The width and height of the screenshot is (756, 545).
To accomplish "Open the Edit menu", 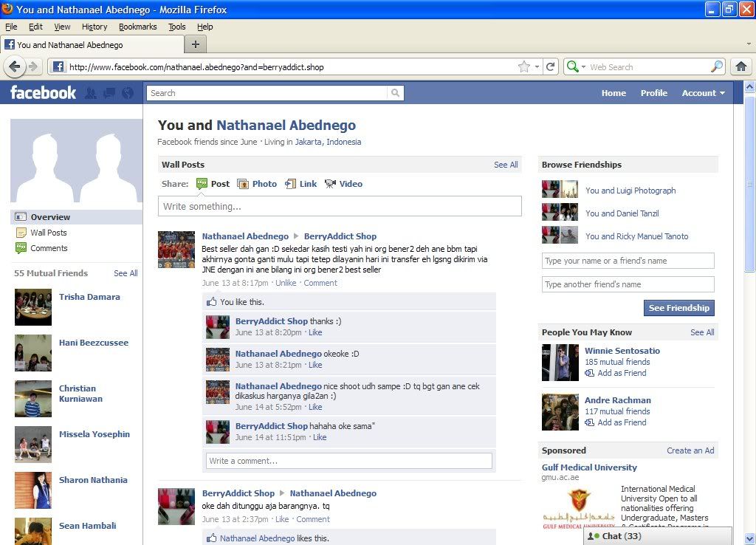I will pos(35,27).
